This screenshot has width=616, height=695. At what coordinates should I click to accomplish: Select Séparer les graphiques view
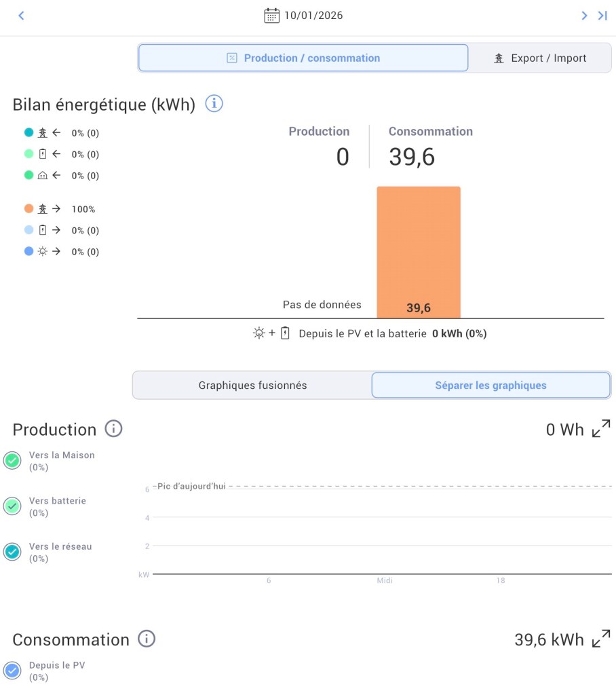(490, 386)
